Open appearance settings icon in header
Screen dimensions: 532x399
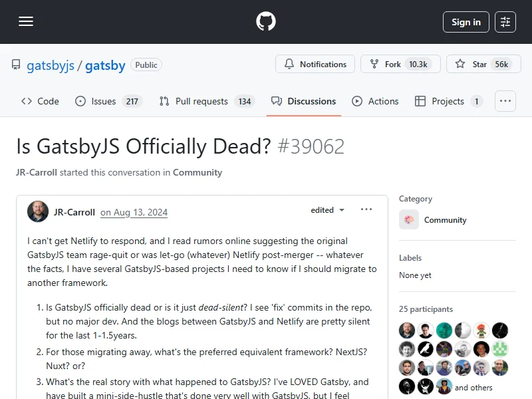coord(505,22)
